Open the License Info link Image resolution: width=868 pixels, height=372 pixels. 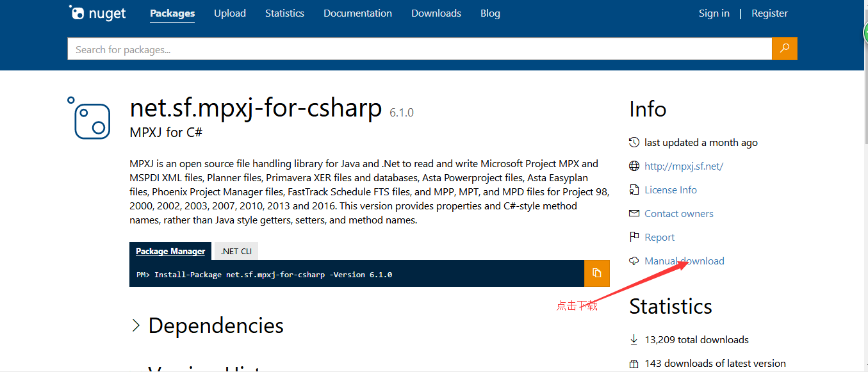[671, 190]
